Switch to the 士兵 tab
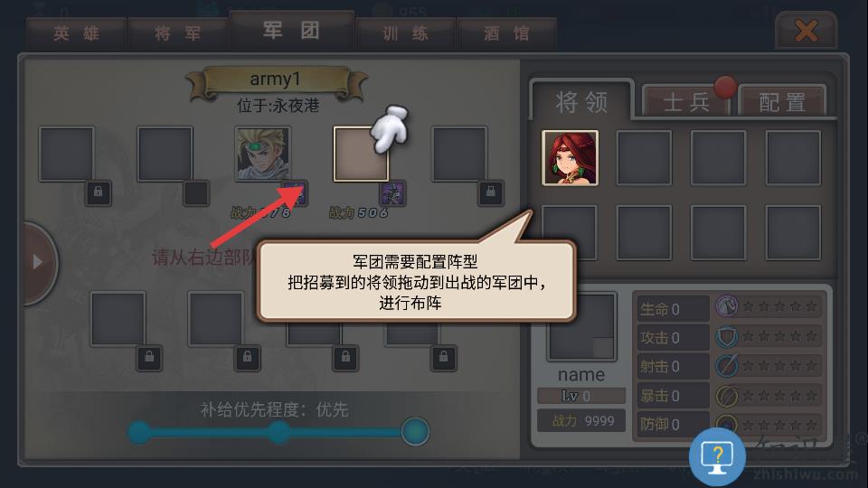Viewport: 868px width, 488px height. pos(686,102)
